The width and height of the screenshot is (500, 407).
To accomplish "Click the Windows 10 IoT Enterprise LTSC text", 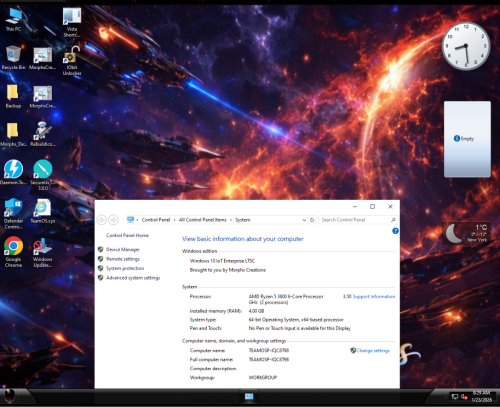I will [222, 261].
